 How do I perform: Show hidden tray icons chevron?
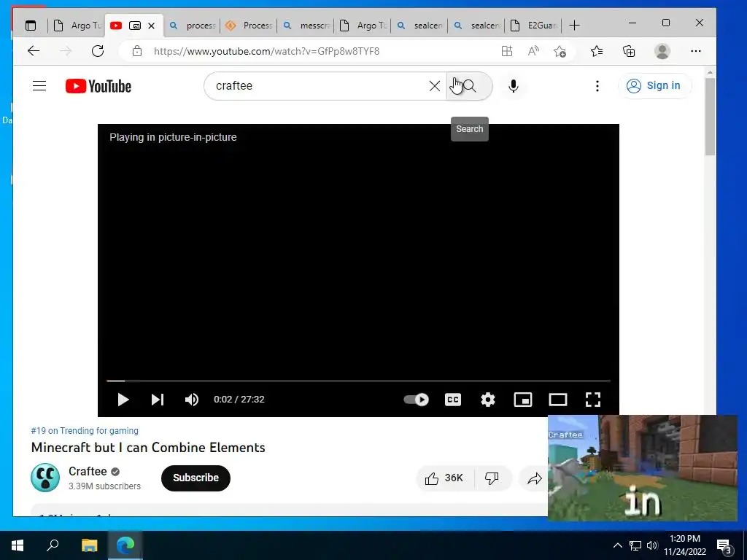(x=617, y=545)
